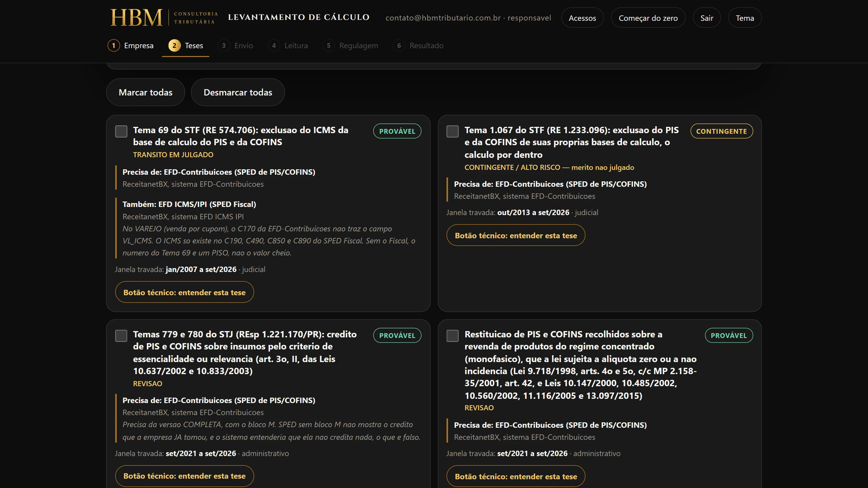The image size is (868, 488).
Task: Click 'Janela travada' line in Temas 779 e 780 card
Action: click(x=202, y=453)
